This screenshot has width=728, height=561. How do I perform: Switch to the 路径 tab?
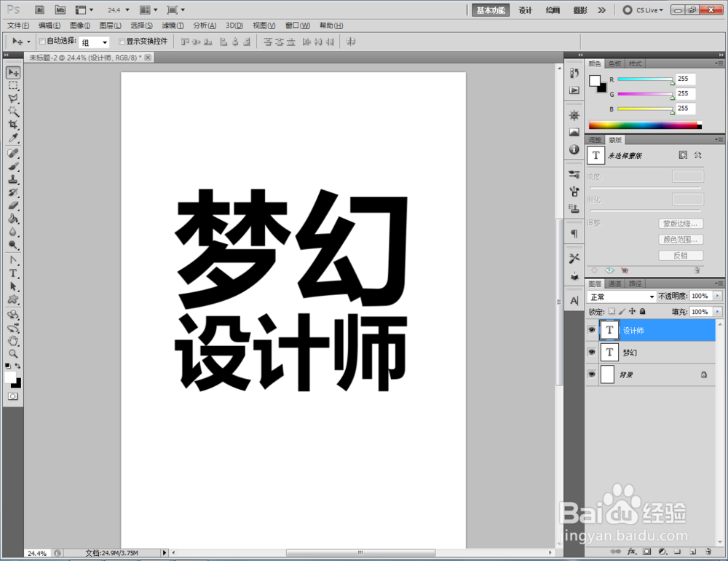click(x=635, y=283)
